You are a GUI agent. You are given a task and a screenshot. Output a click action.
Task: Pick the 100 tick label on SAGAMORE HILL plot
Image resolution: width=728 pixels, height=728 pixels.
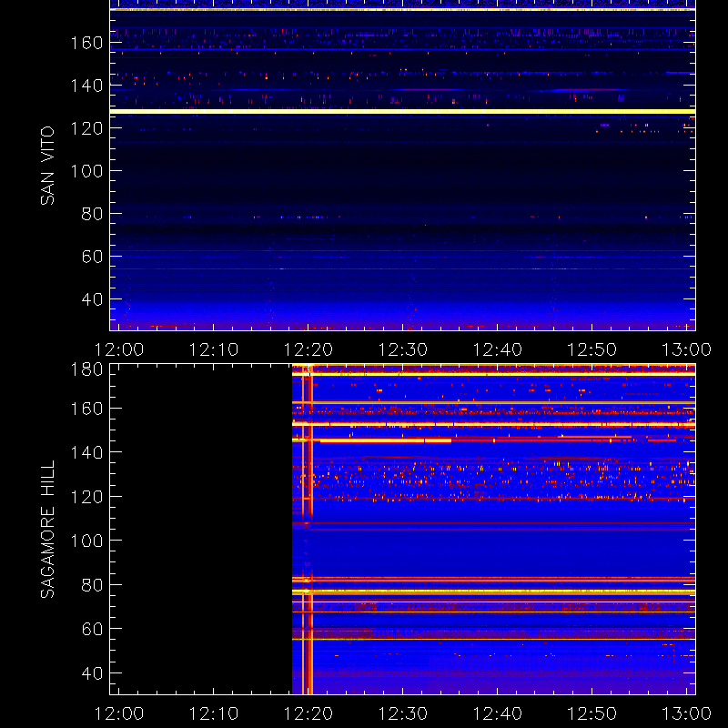coord(86,541)
